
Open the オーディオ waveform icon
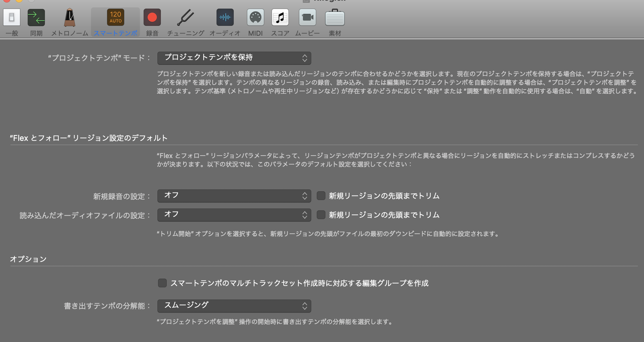tap(225, 18)
